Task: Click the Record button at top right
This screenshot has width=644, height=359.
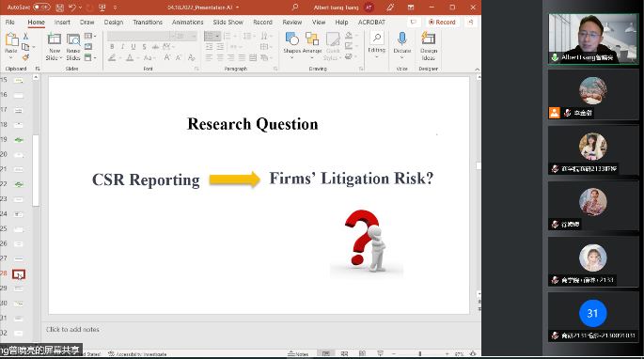Action: pyautogui.click(x=442, y=23)
